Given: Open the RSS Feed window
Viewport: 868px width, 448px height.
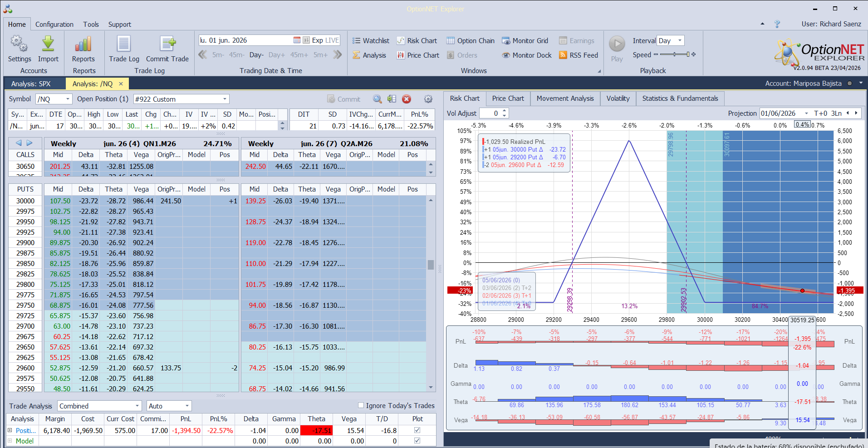Looking at the screenshot, I should click(579, 55).
